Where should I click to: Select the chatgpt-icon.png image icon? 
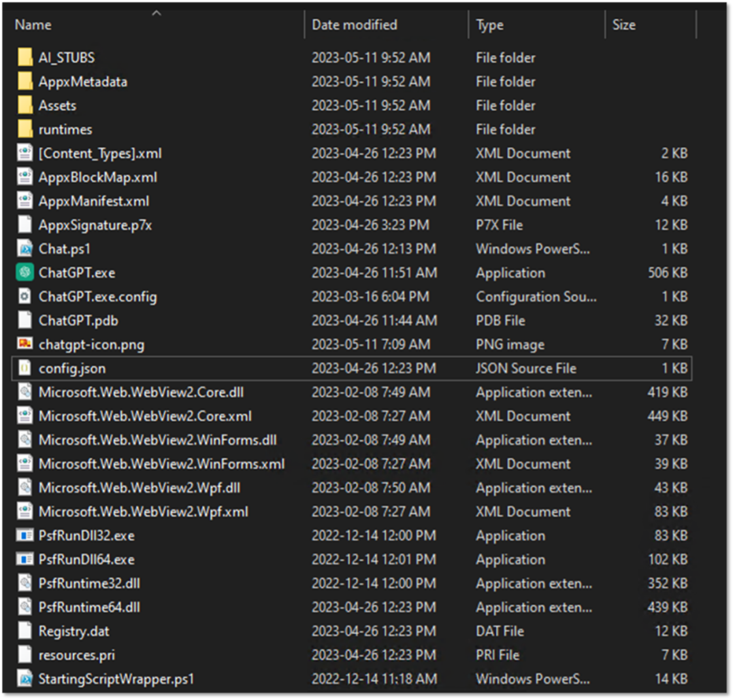pos(25,344)
